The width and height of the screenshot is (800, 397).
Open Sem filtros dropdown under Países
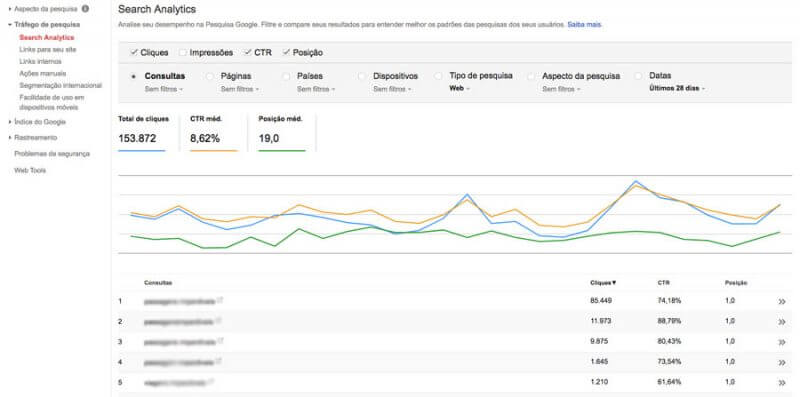click(x=316, y=89)
